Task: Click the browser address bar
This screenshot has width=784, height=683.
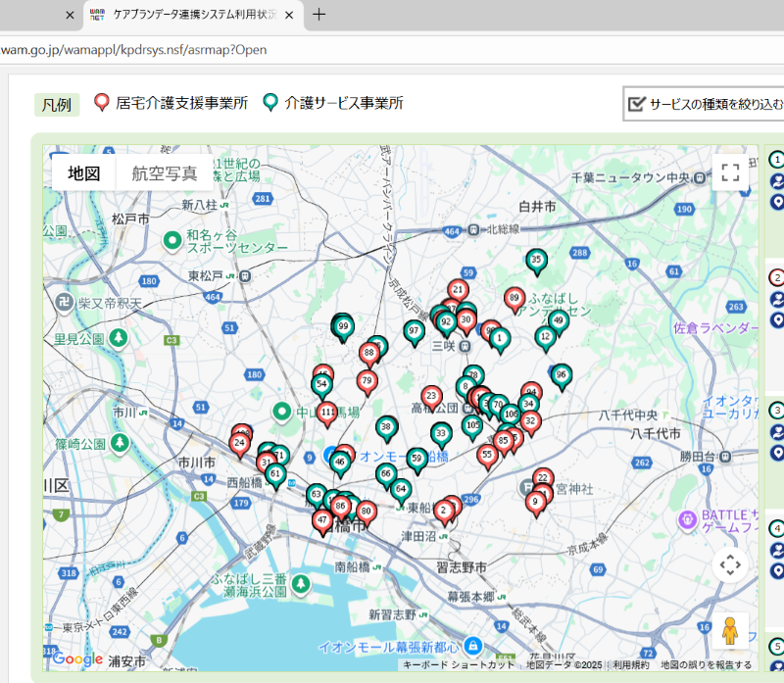Action: pyautogui.click(x=392, y=50)
